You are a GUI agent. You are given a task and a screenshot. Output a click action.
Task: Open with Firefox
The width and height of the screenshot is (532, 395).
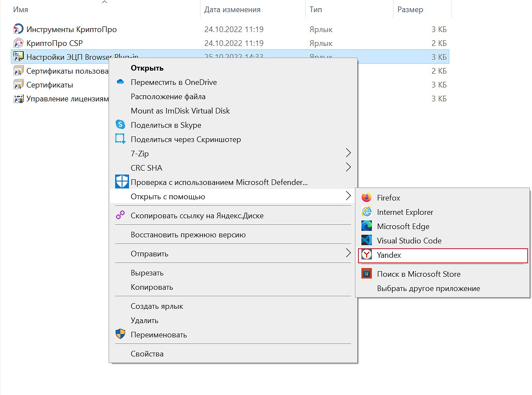tap(442, 198)
